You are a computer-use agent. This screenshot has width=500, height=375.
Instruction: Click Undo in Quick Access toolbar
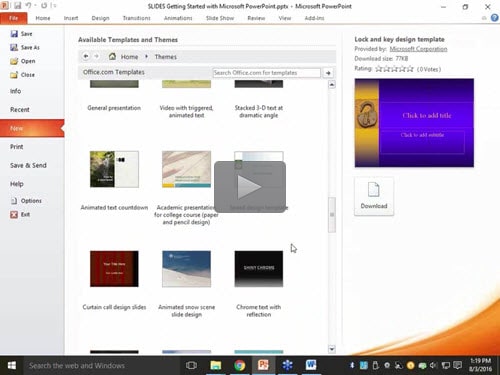[29, 6]
